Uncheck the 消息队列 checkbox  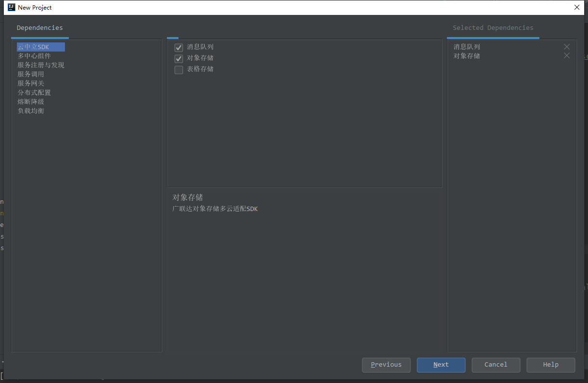click(x=179, y=48)
